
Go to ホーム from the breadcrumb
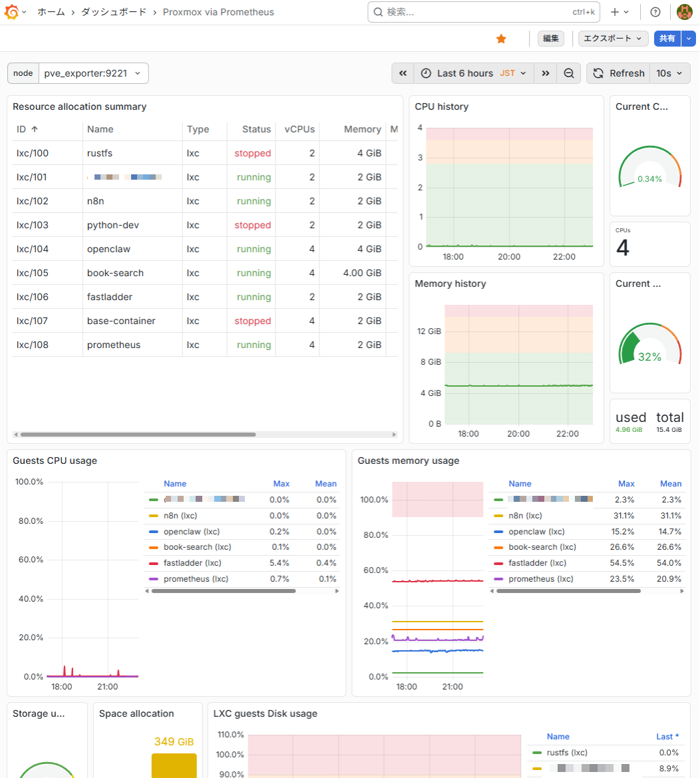[x=51, y=11]
